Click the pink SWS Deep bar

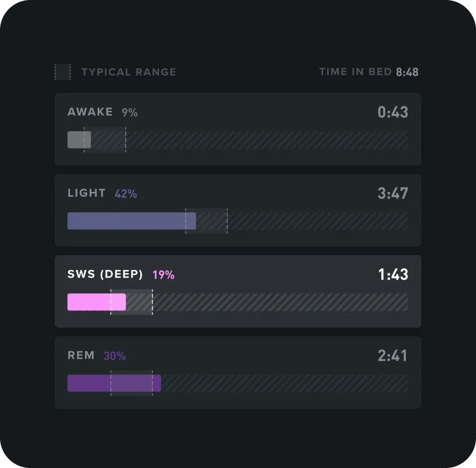tap(96, 302)
